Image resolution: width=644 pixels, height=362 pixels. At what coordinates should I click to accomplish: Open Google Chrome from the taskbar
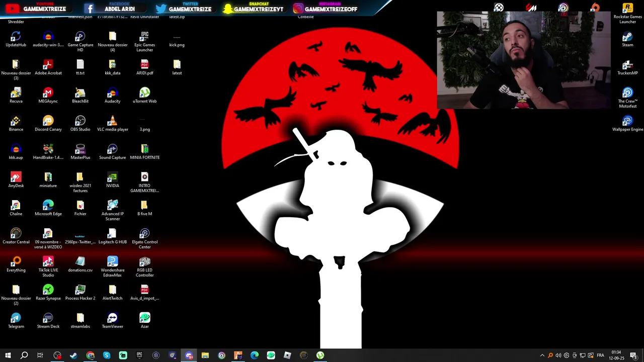pyautogui.click(x=90, y=355)
